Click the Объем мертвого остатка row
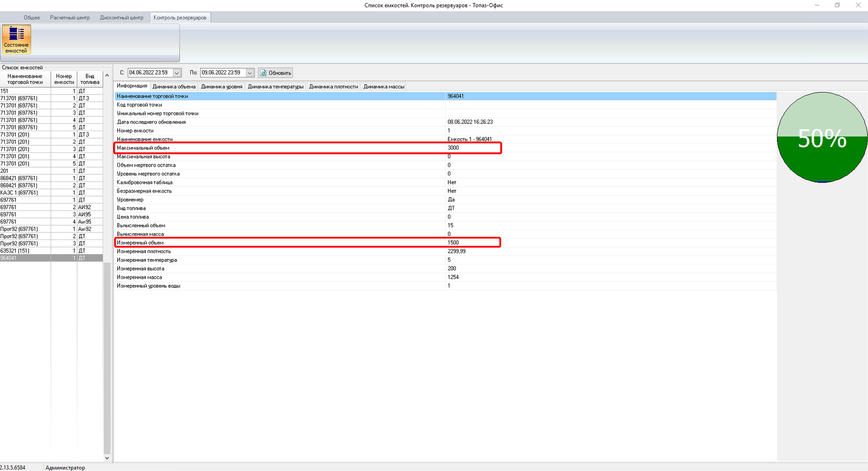868x471 pixels. pos(446,165)
